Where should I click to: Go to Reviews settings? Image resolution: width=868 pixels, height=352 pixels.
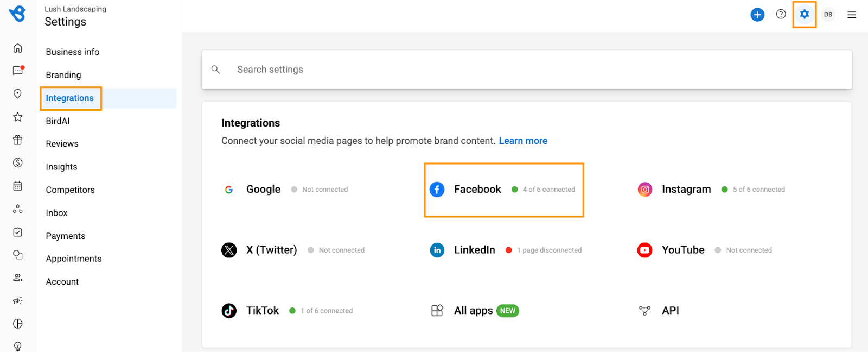click(62, 144)
